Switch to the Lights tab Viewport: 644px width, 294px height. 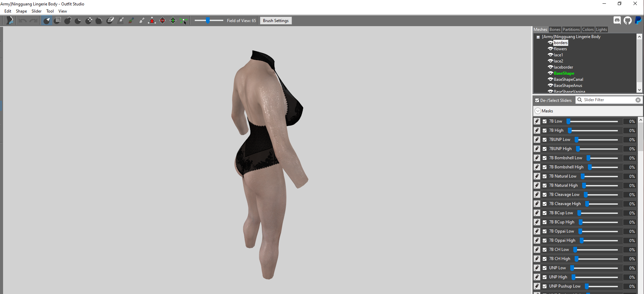(601, 30)
